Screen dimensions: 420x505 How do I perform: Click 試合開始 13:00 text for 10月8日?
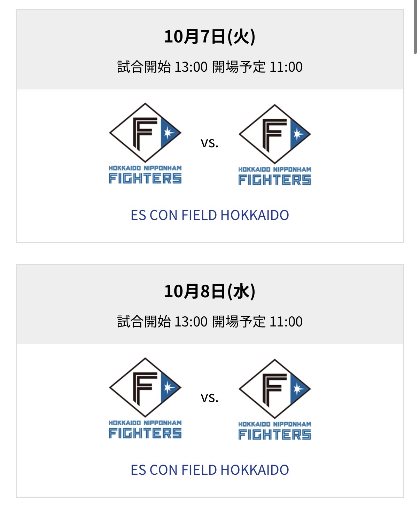pos(162,322)
